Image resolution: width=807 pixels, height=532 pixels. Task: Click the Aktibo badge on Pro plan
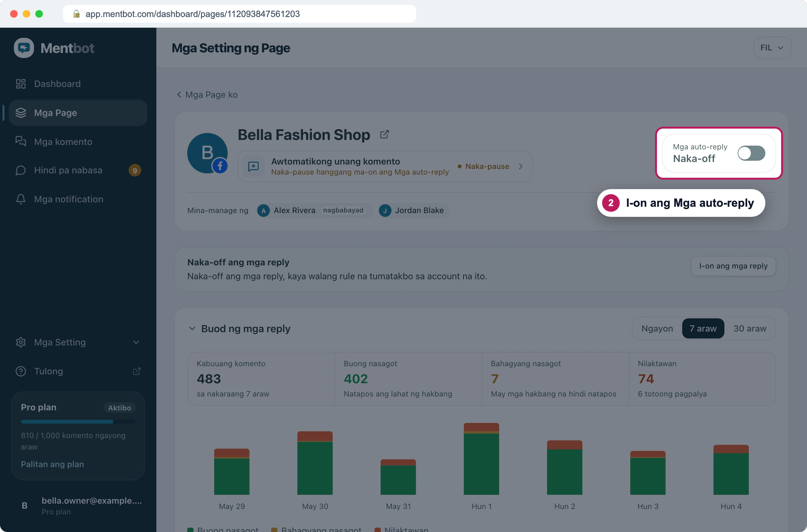point(119,408)
